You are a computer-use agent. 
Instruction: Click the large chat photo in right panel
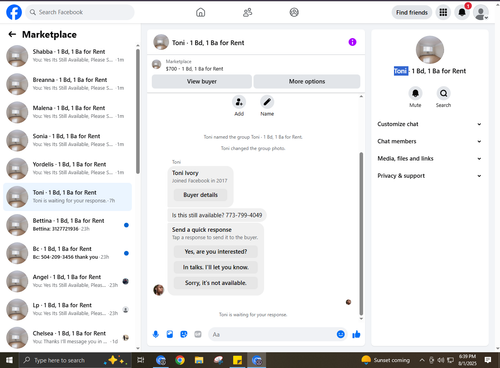point(430,50)
